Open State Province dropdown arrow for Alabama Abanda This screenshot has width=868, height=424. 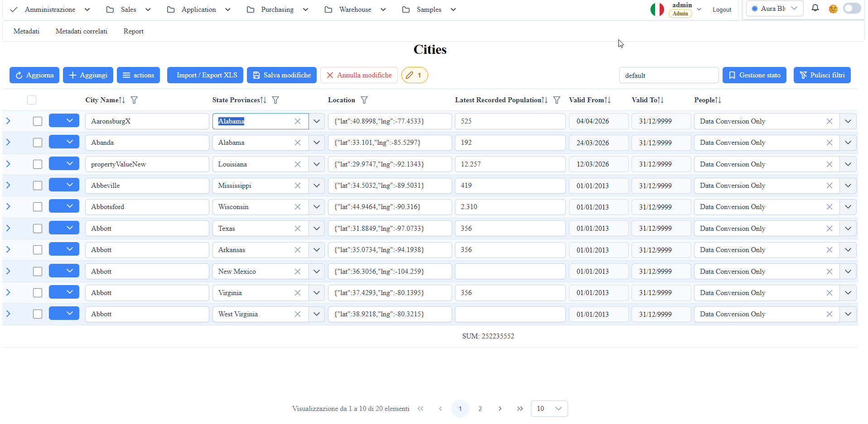[x=317, y=143]
